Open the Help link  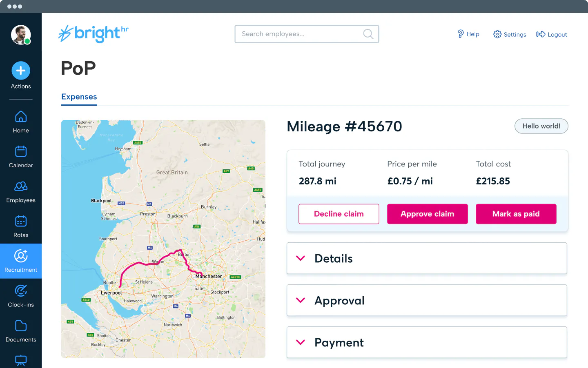(468, 34)
